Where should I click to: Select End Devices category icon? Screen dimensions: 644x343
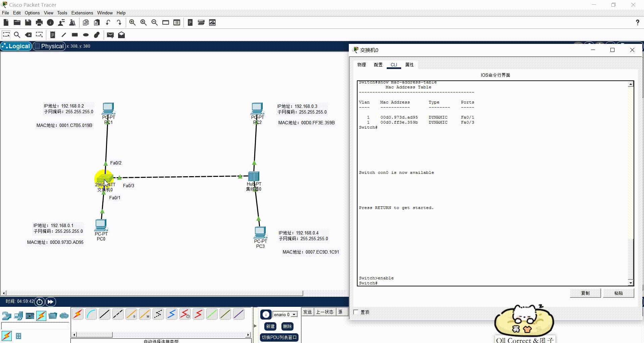point(18,316)
